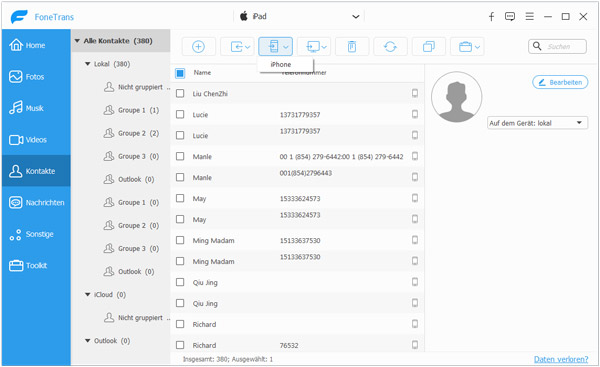This screenshot has height=367, width=600.
Task: Open the Auf dem Gerät: lokal dropdown
Action: pos(537,123)
